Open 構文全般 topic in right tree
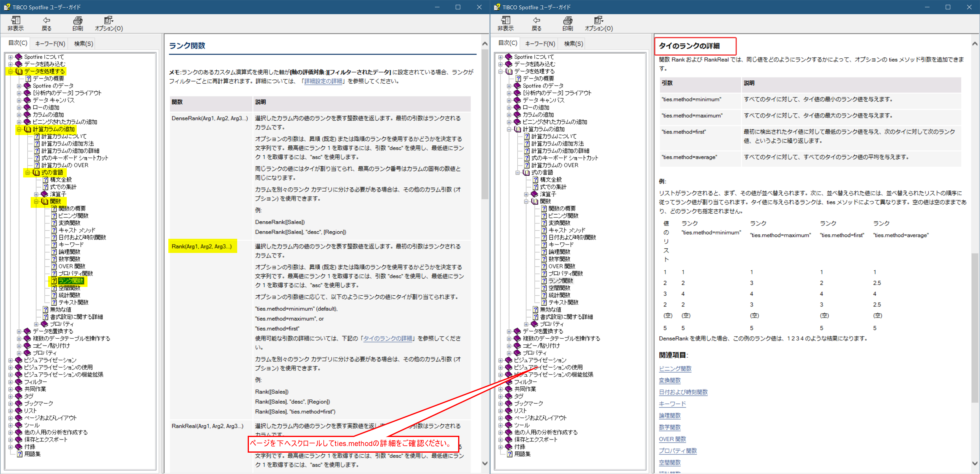 point(551,180)
